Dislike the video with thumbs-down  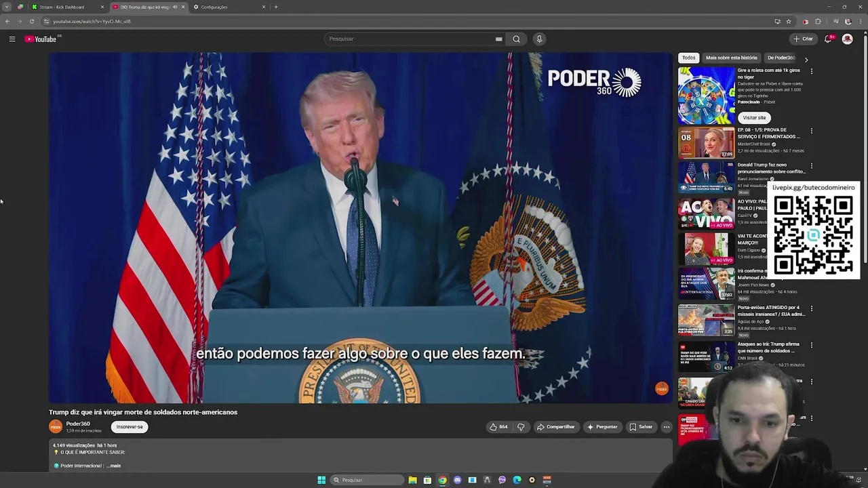point(521,427)
